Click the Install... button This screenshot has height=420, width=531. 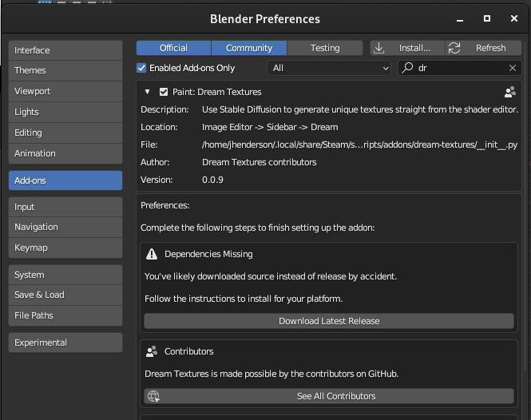tap(407, 48)
